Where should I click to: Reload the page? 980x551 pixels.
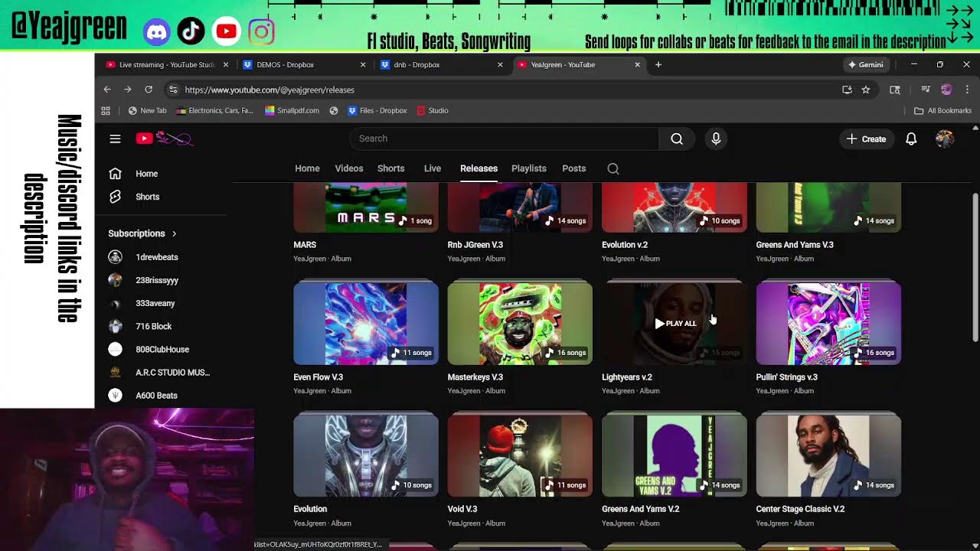[149, 90]
